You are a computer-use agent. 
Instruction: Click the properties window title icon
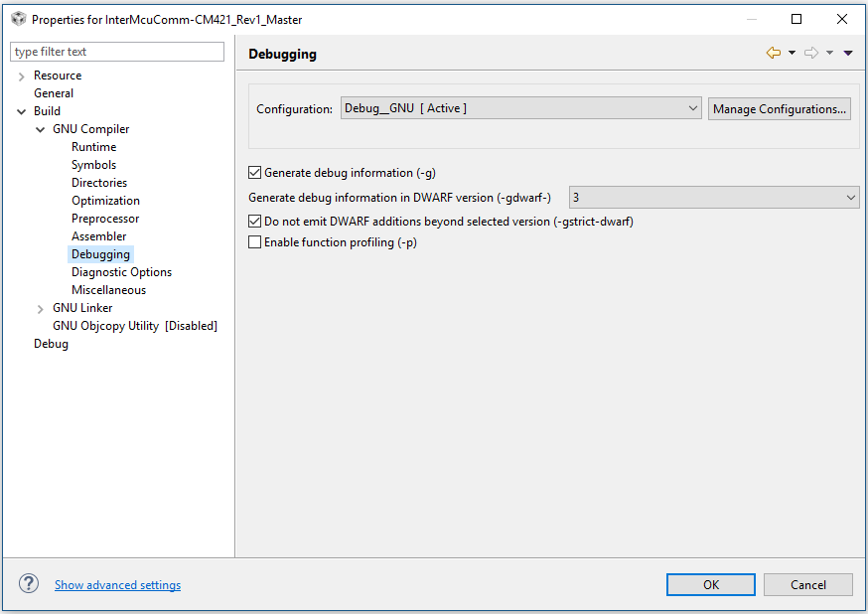[18, 19]
